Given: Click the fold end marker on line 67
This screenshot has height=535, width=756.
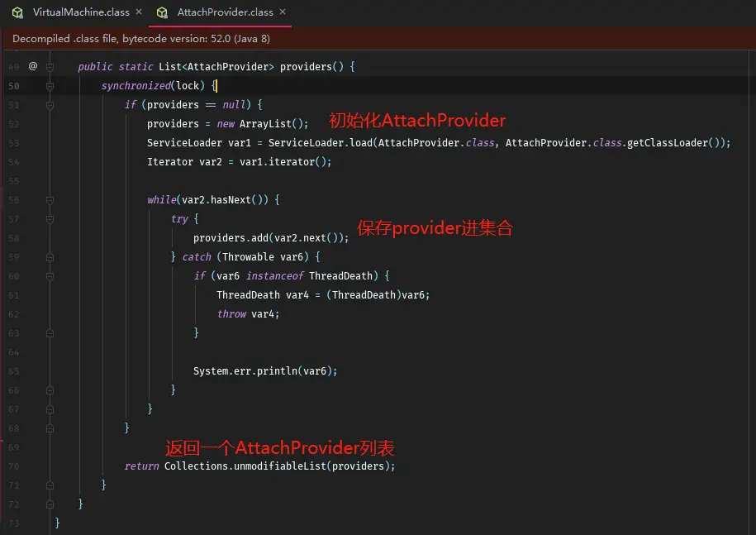Looking at the screenshot, I should 50,409.
